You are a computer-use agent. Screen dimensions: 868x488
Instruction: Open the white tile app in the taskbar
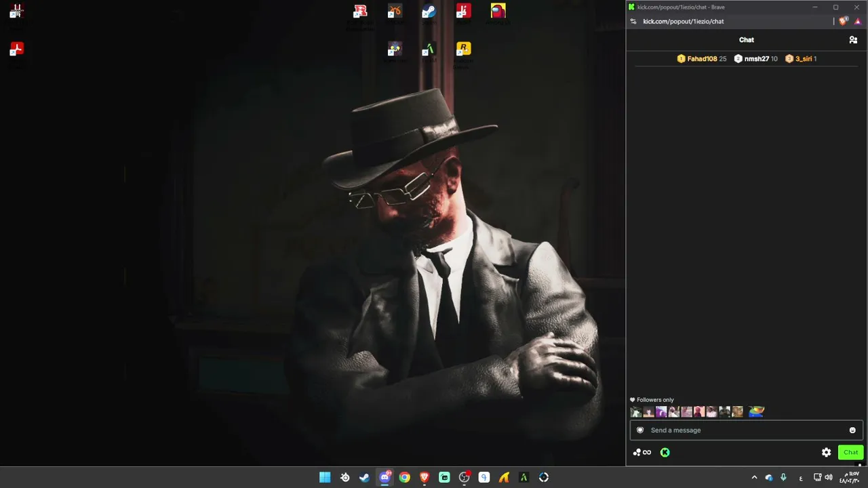click(x=484, y=477)
